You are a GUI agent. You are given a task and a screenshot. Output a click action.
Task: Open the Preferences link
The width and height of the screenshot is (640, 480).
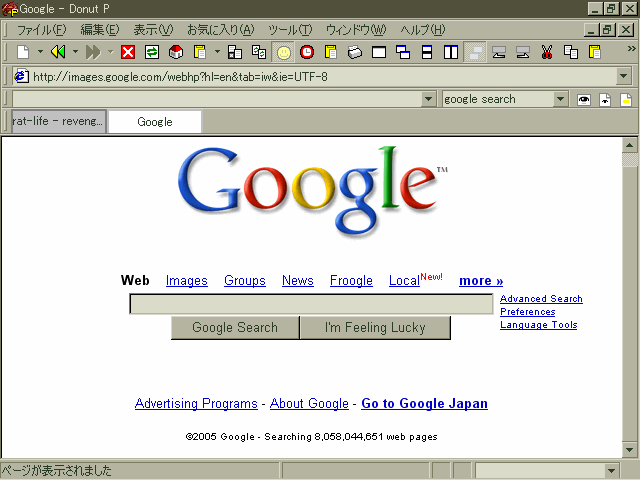click(528, 312)
